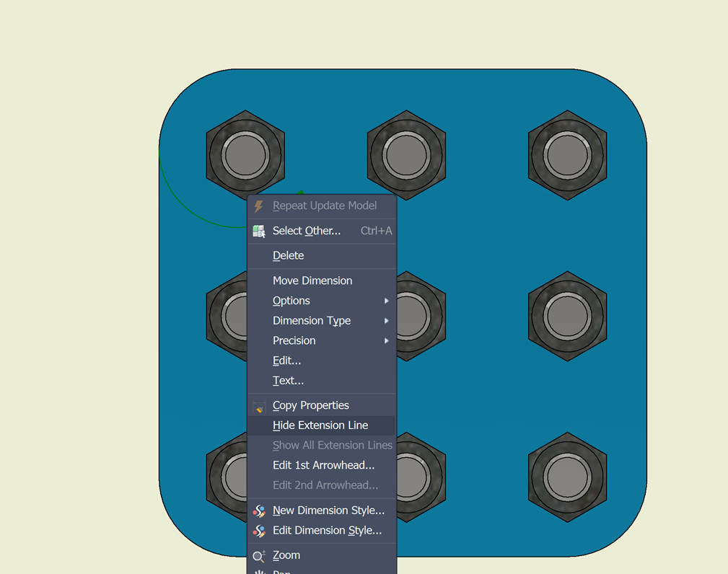
Task: Open Edit Dimension Style... entry
Action: [x=323, y=531]
